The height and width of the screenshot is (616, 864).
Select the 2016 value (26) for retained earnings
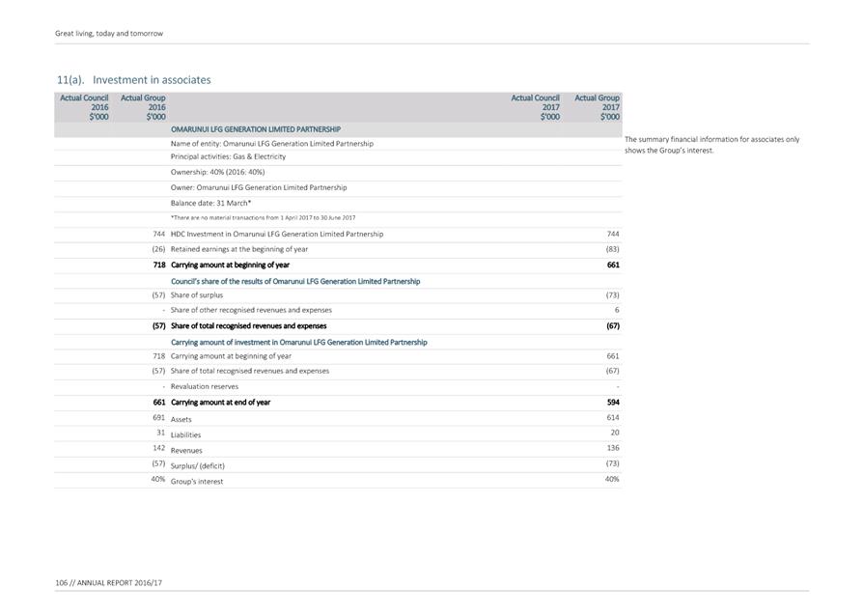(x=158, y=249)
